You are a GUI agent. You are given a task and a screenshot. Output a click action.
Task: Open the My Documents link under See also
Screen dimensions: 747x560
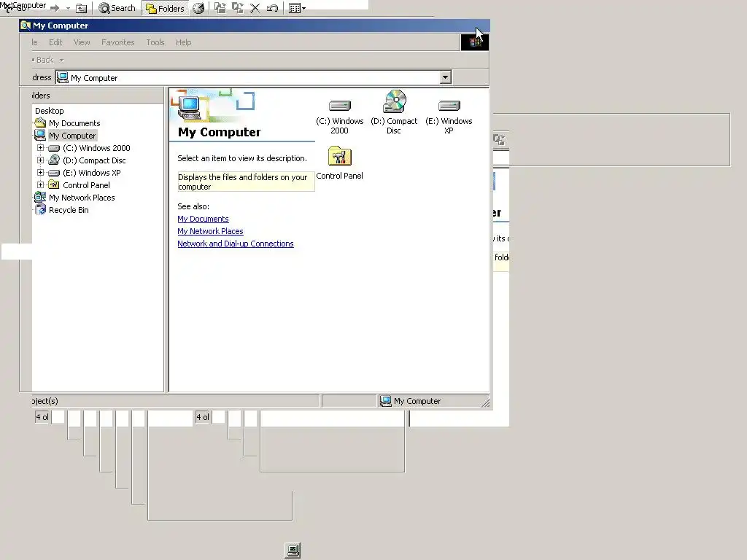click(203, 219)
